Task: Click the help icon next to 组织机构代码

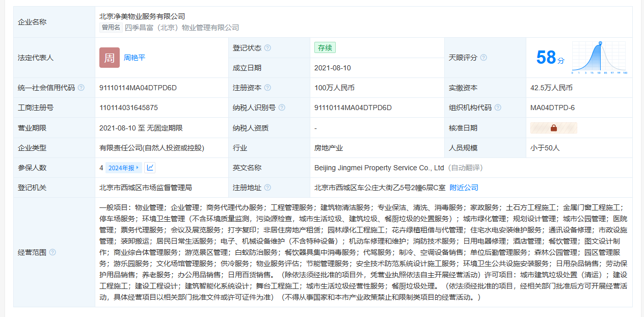Action: (x=498, y=108)
